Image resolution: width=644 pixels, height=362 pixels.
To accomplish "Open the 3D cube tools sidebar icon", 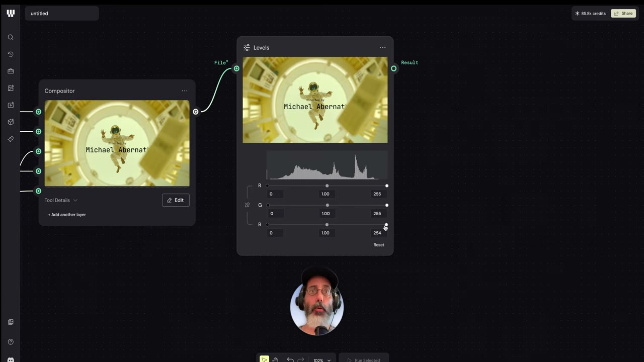I will tap(11, 122).
